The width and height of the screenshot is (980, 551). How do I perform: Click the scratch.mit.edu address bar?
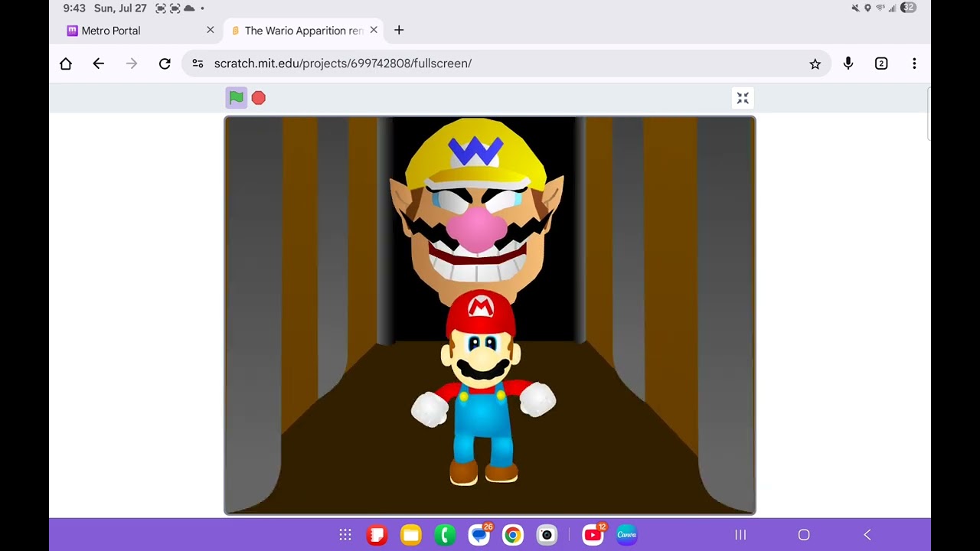505,64
